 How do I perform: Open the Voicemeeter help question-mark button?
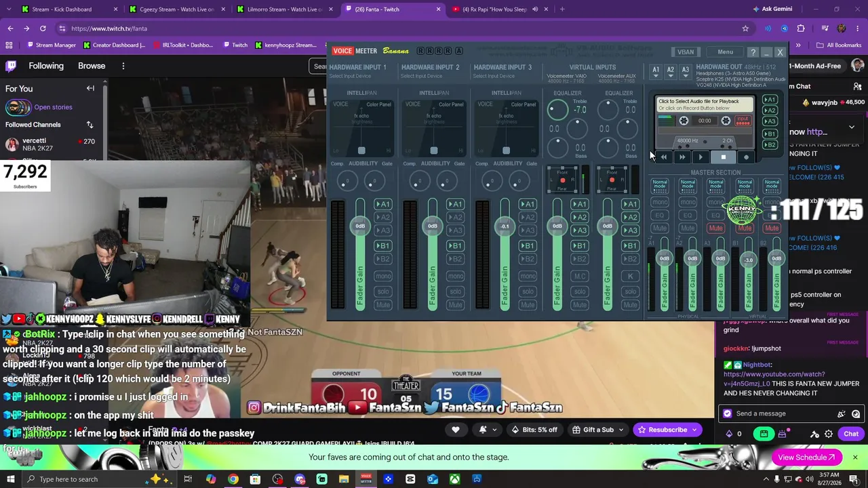tap(753, 52)
